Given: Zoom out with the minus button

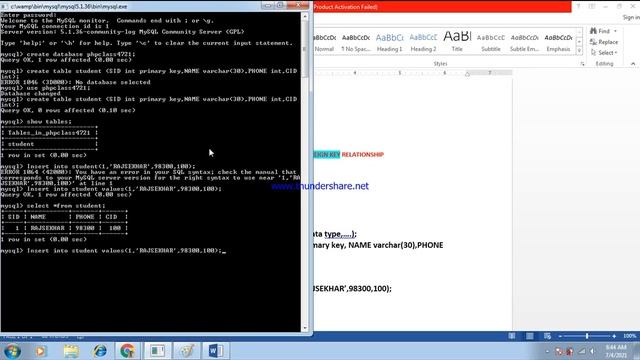Looking at the screenshot, I should pyautogui.click(x=560, y=336).
